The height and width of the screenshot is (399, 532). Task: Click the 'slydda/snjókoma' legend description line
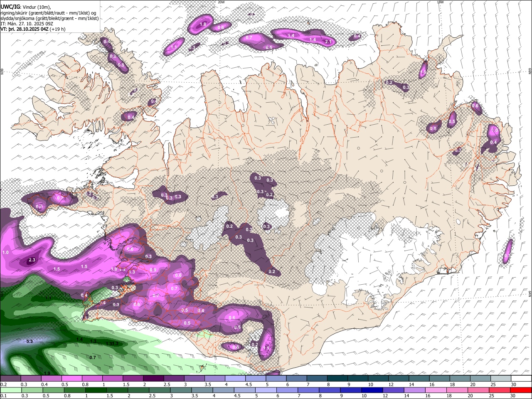click(x=50, y=18)
